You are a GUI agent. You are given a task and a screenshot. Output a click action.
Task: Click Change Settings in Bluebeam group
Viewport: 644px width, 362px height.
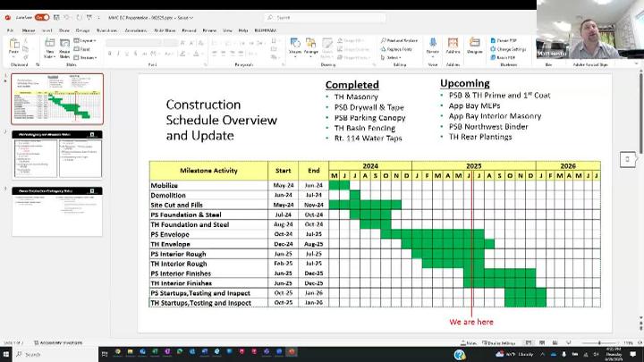508,49
